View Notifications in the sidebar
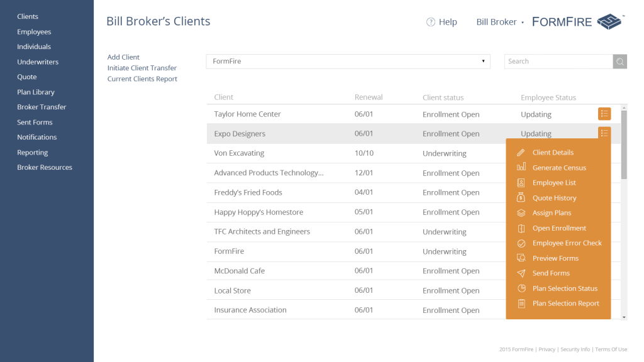Image resolution: width=644 pixels, height=362 pixels. click(37, 137)
